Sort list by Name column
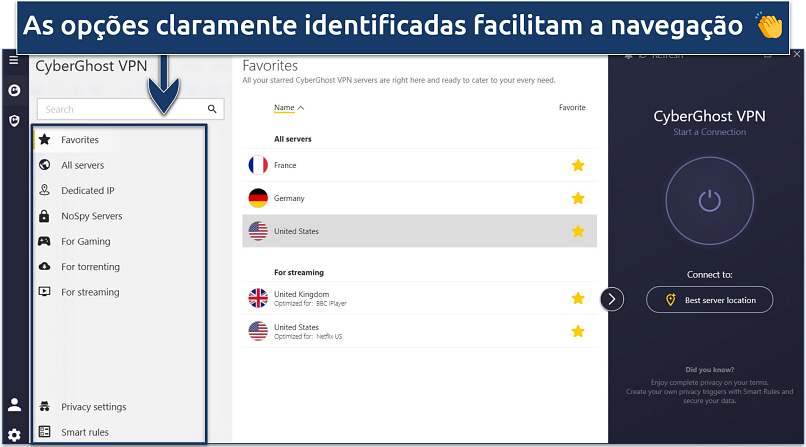 pyautogui.click(x=288, y=108)
